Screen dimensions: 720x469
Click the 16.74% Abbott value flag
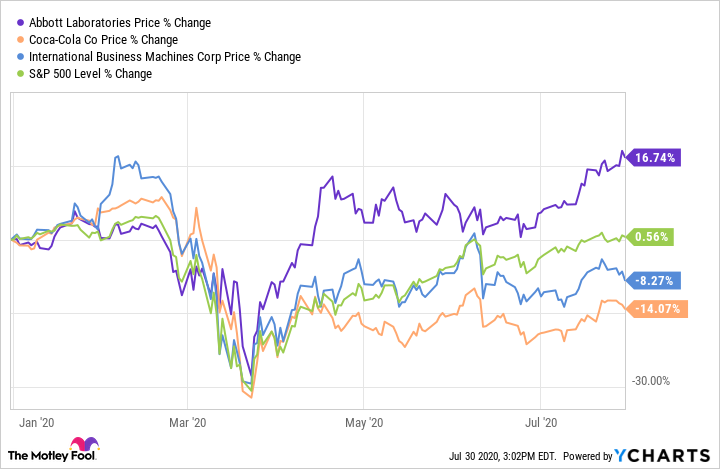click(x=654, y=158)
